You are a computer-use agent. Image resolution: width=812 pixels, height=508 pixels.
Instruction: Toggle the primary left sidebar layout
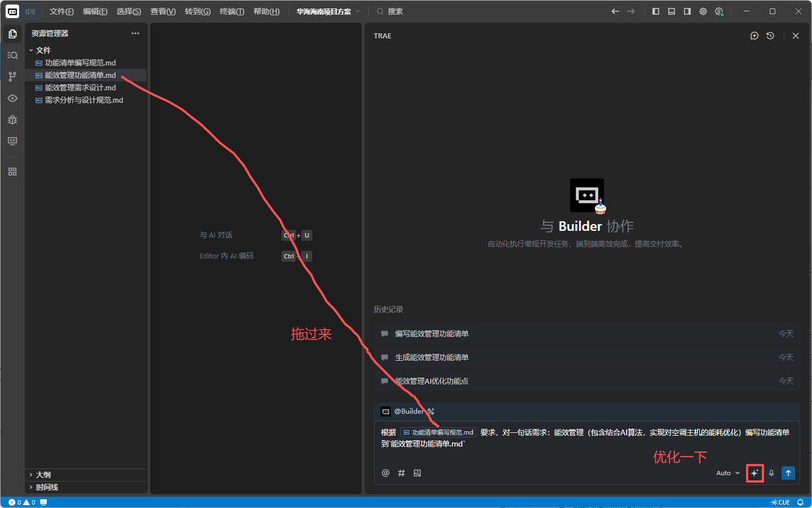[x=656, y=11]
